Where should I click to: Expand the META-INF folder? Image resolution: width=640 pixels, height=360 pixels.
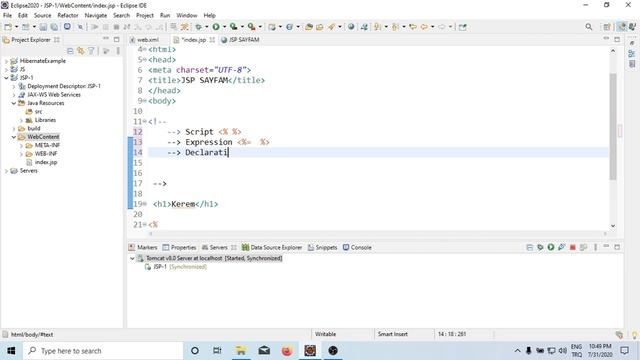point(21,145)
